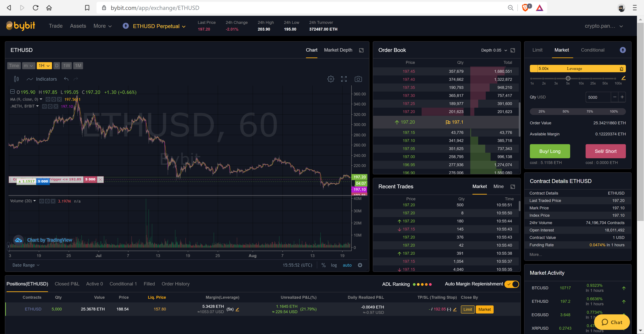
Task: Hide the Volume indicator with its eye icon
Action: coord(41,201)
